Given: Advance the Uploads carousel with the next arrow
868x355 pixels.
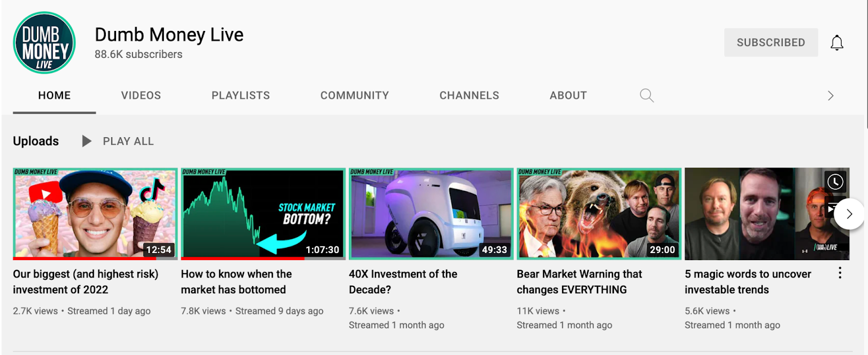Looking at the screenshot, I should pos(849,214).
